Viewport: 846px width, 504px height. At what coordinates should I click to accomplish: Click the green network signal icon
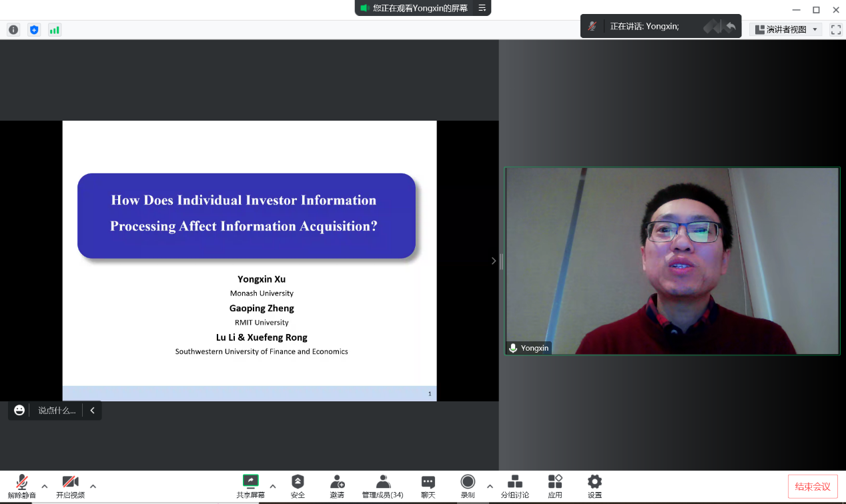coord(55,30)
